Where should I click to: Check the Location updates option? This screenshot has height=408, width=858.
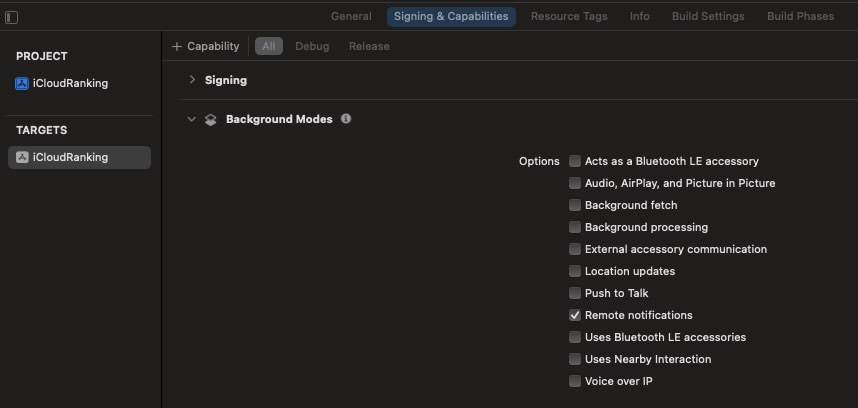click(x=575, y=271)
